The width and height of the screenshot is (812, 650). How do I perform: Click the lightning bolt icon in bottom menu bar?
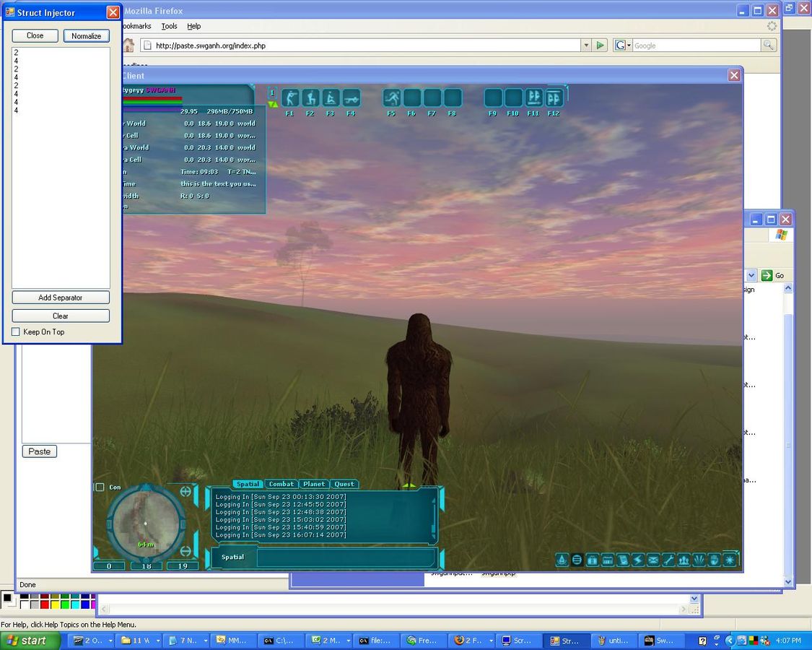click(637, 560)
